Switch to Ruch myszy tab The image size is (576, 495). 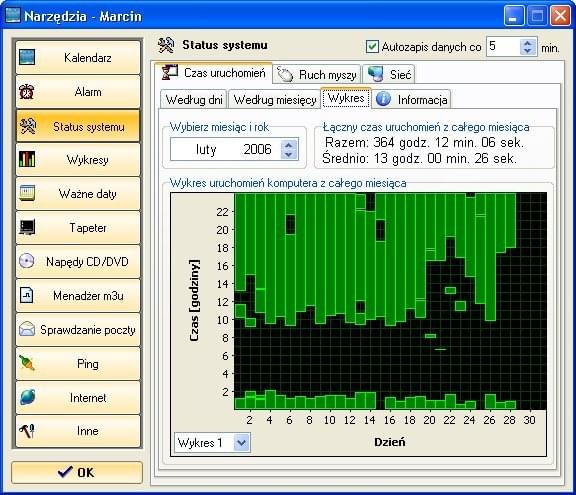click(x=318, y=75)
